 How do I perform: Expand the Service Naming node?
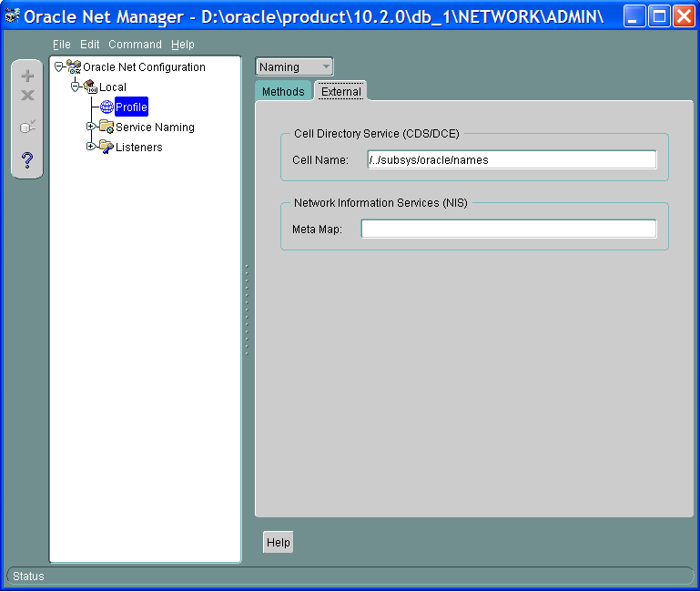point(91,127)
